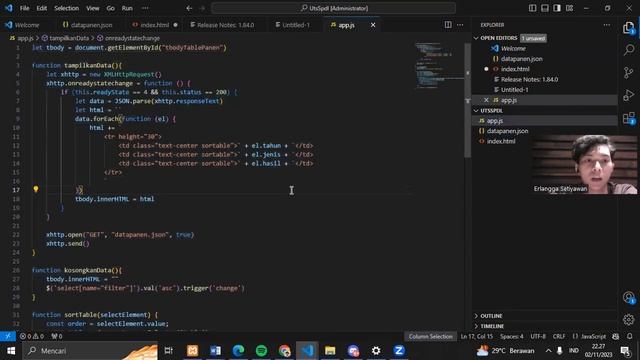Screen dimensions: 640x360
Task: Open the Go menu
Action: 111,8
